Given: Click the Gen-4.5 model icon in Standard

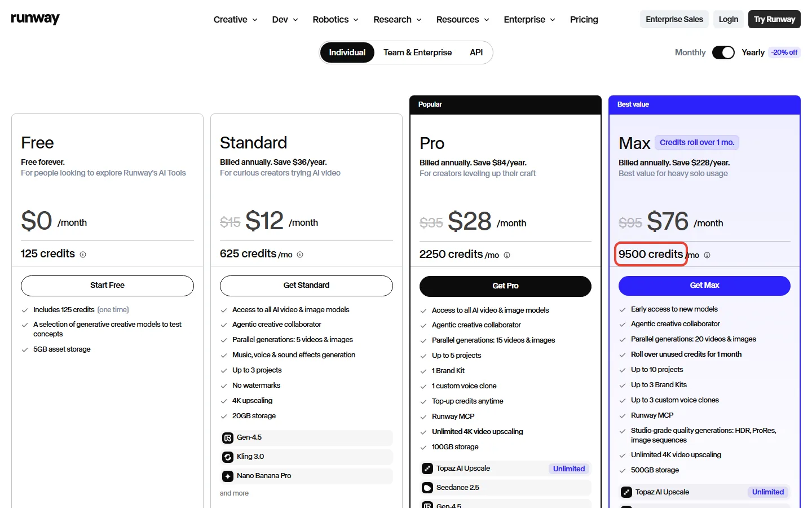Looking at the screenshot, I should 228,437.
